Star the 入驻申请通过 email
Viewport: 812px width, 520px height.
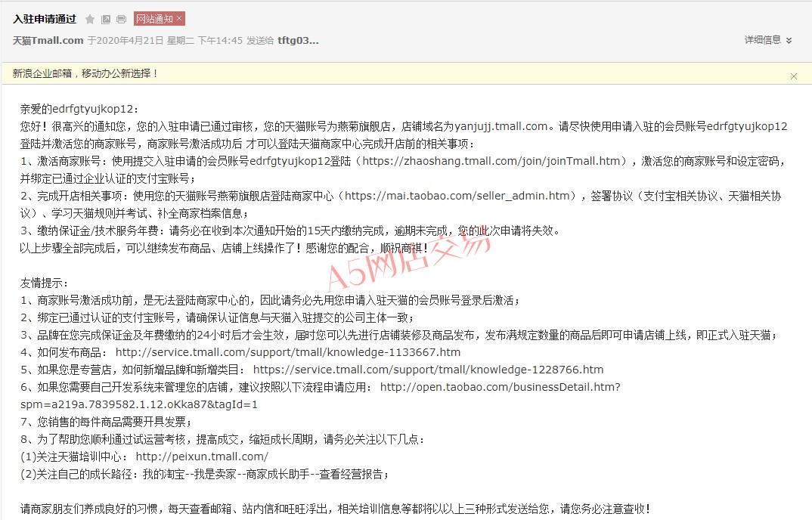(89, 19)
